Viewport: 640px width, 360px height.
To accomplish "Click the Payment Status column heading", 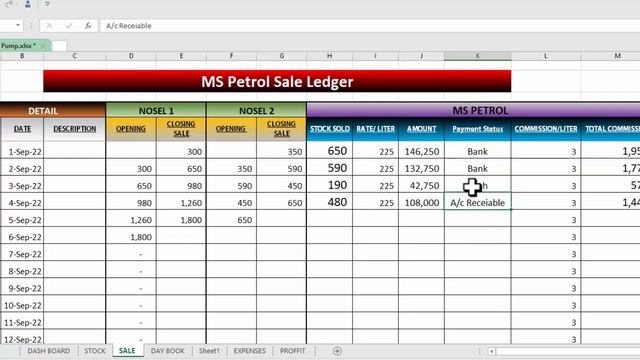I will 478,129.
